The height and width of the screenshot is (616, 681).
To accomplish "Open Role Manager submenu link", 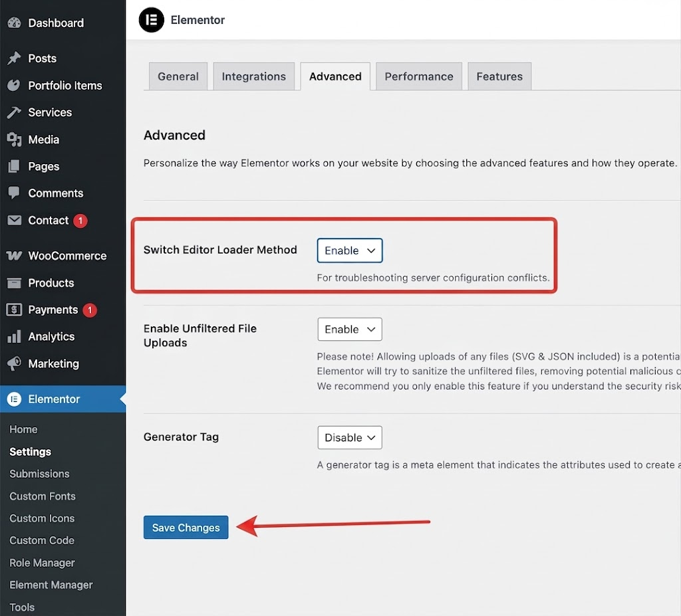I will pyautogui.click(x=42, y=563).
